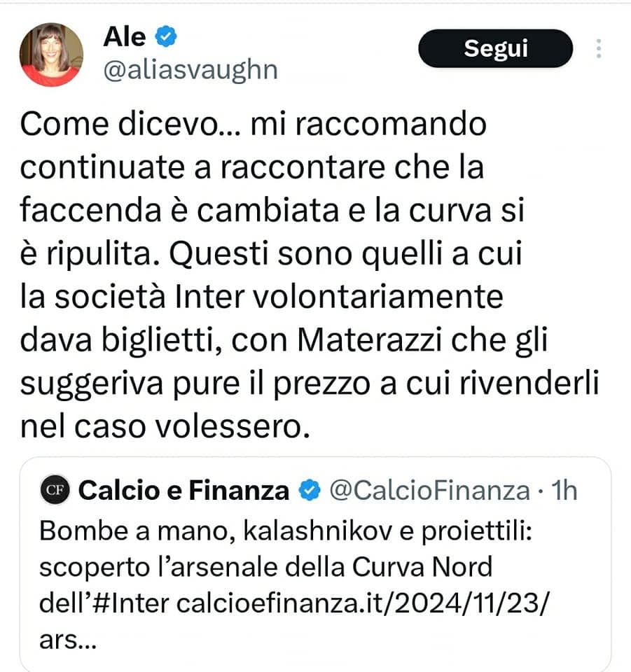Follow the account with Segui button
Image resolution: width=631 pixels, height=672 pixels.
pos(496,48)
